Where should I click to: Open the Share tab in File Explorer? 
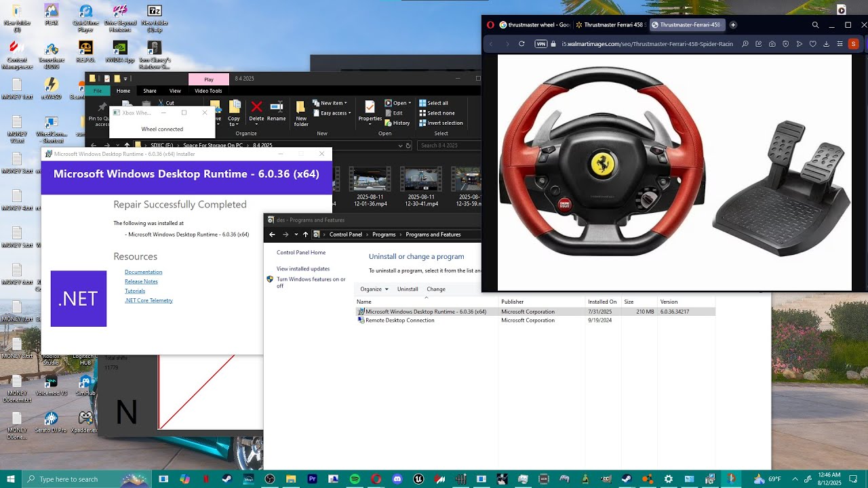click(x=150, y=91)
